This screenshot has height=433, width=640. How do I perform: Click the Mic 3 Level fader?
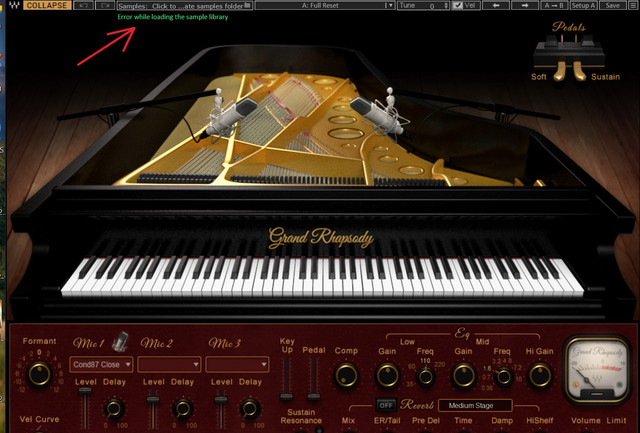click(221, 399)
